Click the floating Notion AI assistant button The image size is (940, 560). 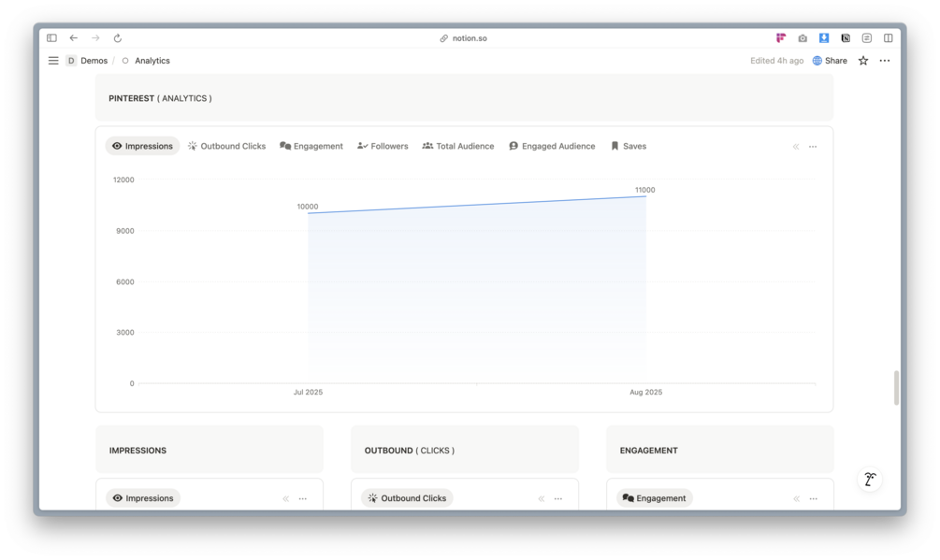(870, 480)
